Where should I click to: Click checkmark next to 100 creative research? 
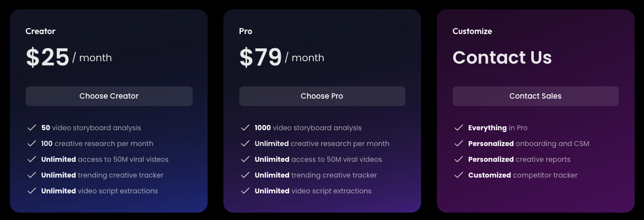[x=32, y=144]
